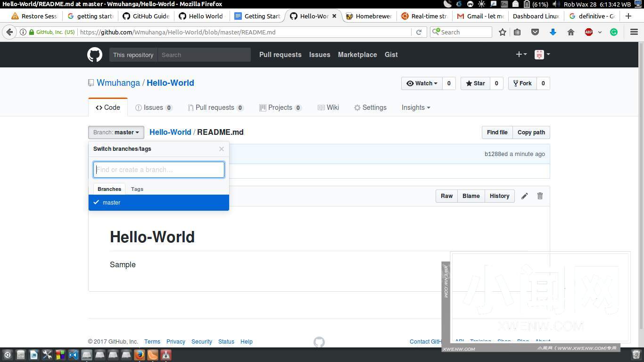This screenshot has width=644, height=362.
Task: Select the checked master branch
Action: coord(159,203)
